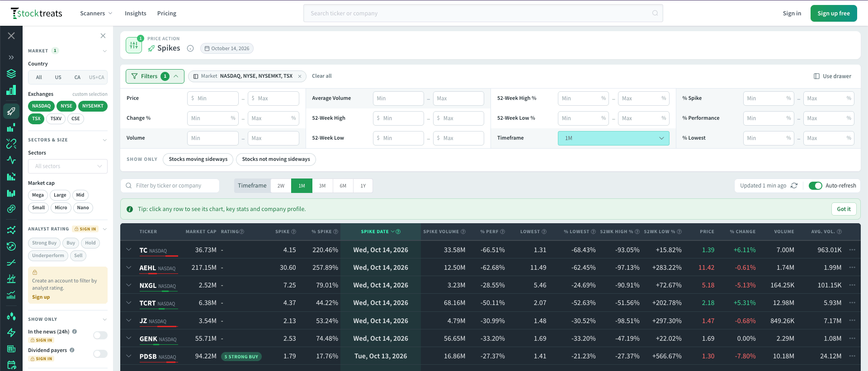Close the filter side panel

click(x=103, y=36)
